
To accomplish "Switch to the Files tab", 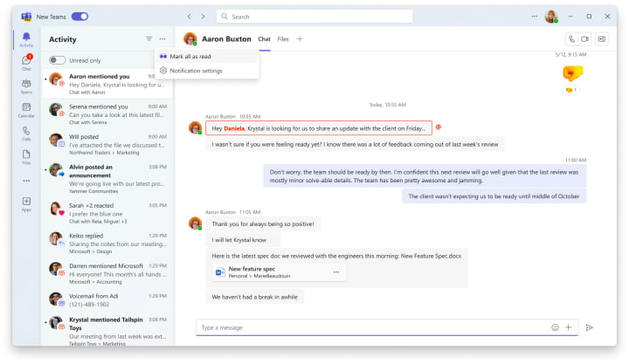I will pos(283,39).
